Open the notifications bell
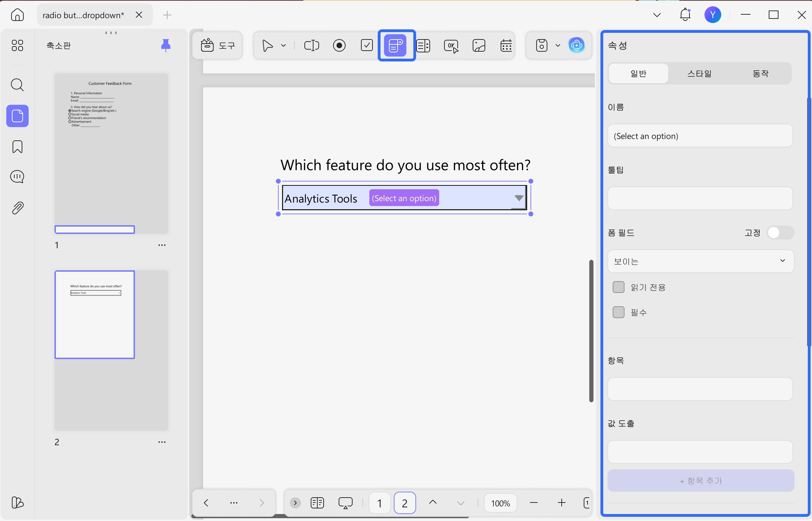 [685, 15]
